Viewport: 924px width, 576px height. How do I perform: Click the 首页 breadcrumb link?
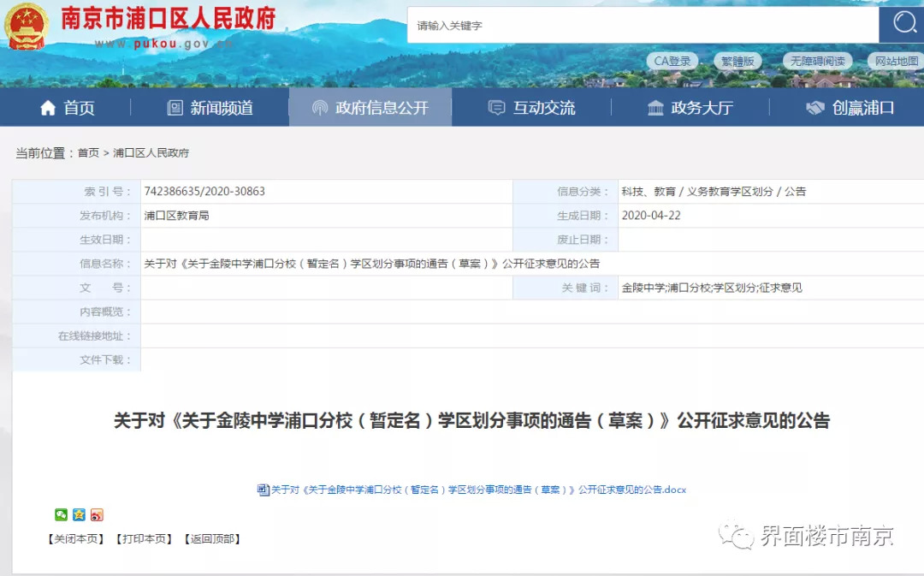[88, 152]
